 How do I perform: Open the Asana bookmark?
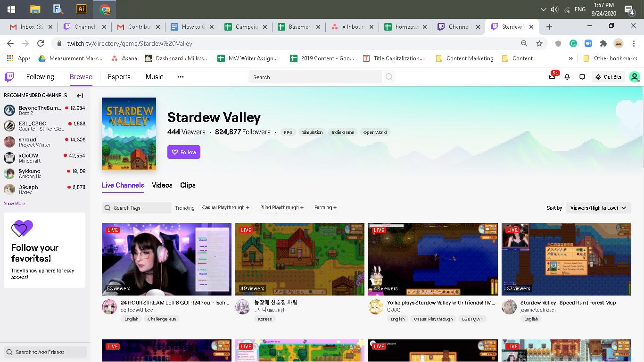[x=124, y=58]
